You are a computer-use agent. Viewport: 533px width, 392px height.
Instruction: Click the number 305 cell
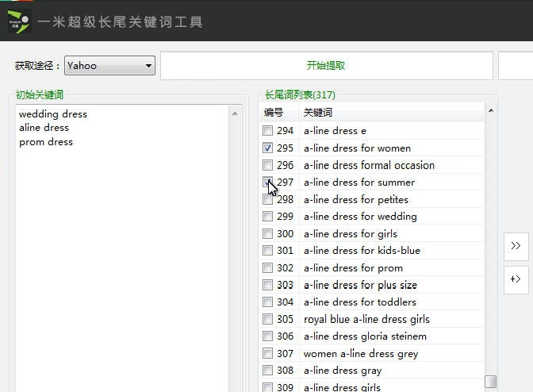(x=285, y=319)
